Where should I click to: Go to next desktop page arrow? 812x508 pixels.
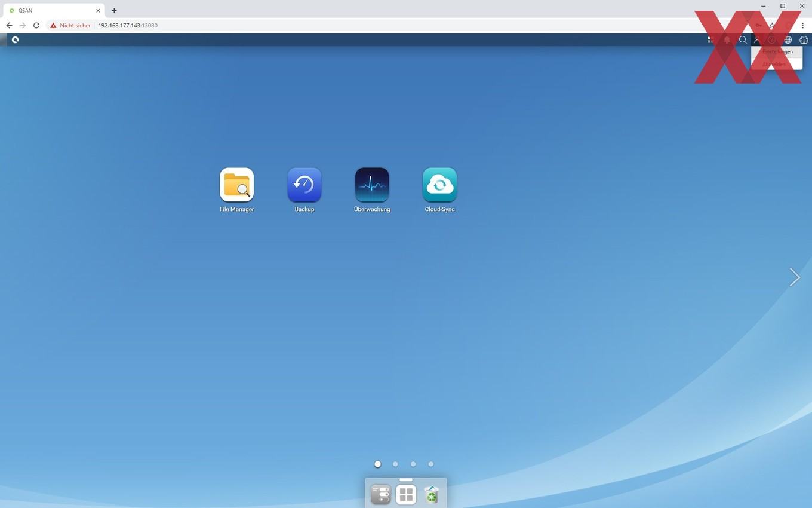click(795, 277)
